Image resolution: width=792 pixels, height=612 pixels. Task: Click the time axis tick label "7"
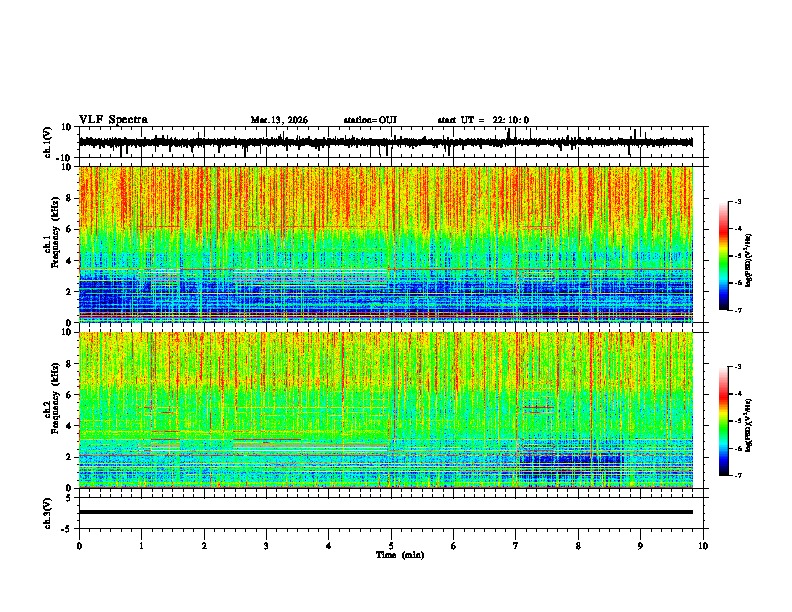(516, 546)
